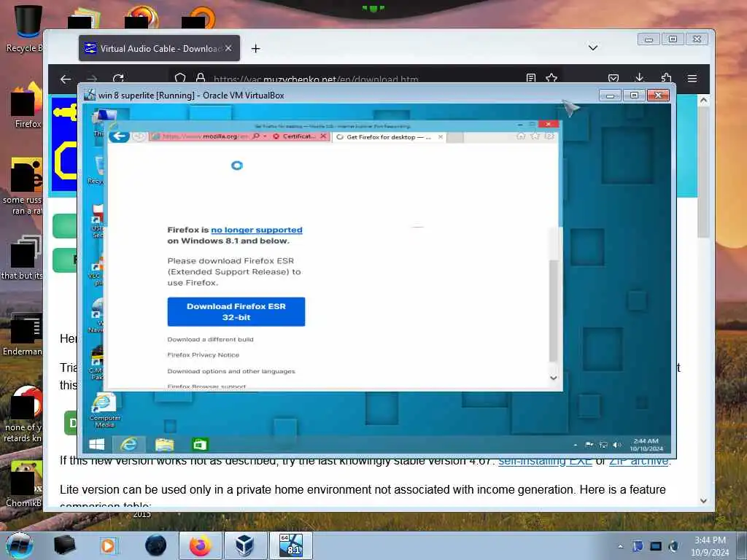
Task: Close the Virtual Audio Cable tab
Action: tap(228, 49)
